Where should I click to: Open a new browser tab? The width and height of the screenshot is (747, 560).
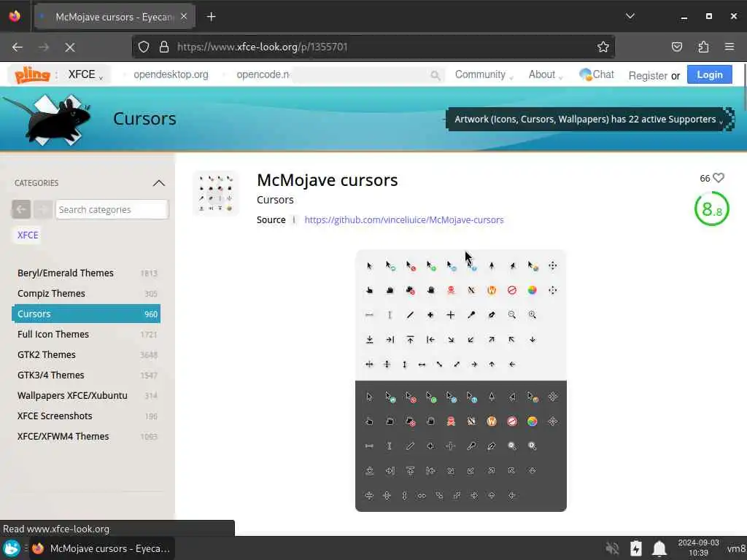[211, 17]
